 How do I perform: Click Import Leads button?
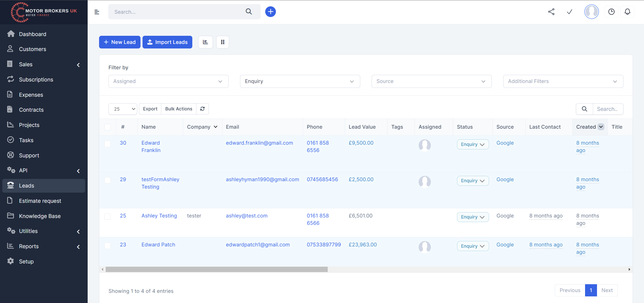tap(167, 42)
